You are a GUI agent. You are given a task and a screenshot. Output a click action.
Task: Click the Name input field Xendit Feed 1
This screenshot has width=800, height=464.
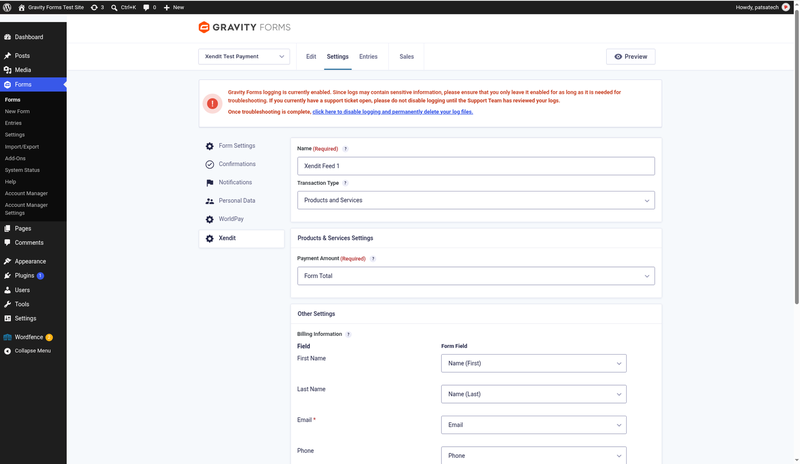476,166
